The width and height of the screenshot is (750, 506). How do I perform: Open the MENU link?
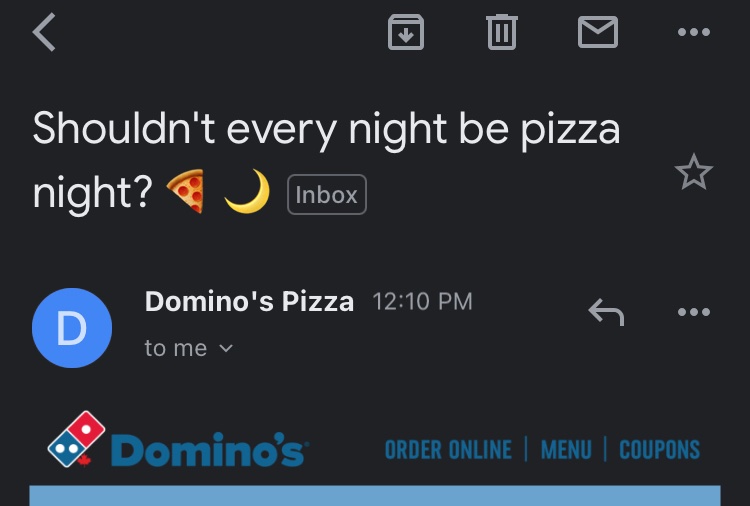pos(566,450)
